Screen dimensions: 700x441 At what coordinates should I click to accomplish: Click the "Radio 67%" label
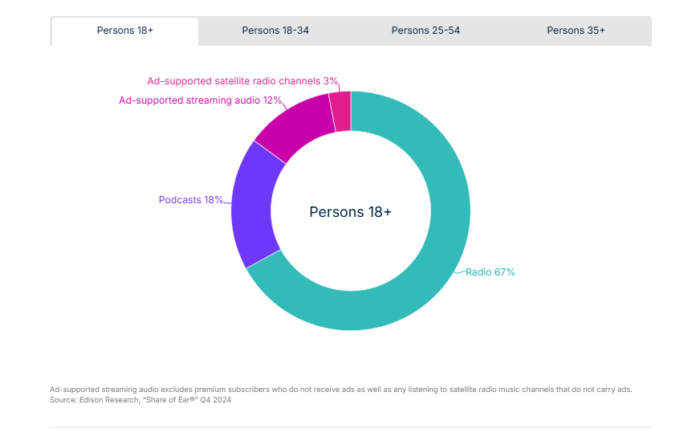tap(490, 272)
